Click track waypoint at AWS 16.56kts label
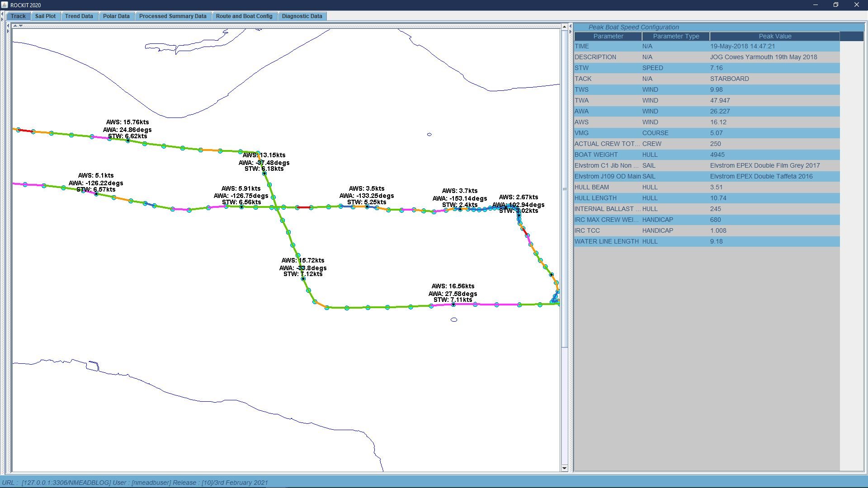The height and width of the screenshot is (488, 868). point(453,305)
